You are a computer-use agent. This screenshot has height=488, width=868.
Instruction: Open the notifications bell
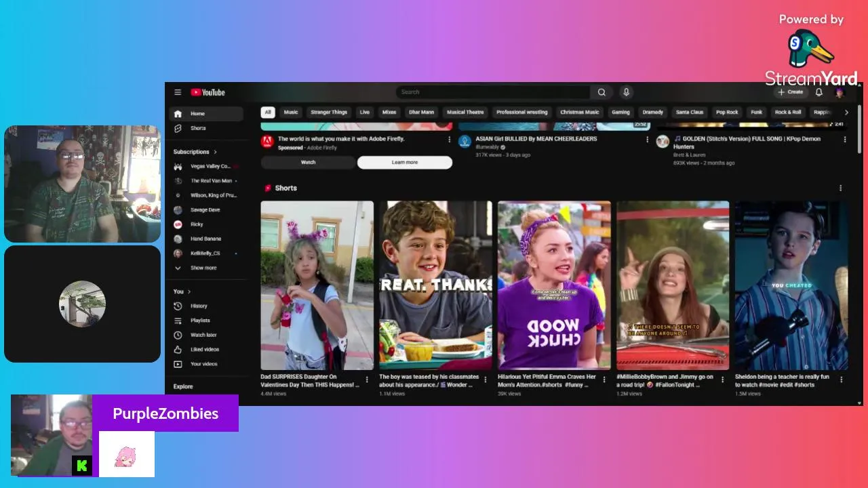pos(818,92)
